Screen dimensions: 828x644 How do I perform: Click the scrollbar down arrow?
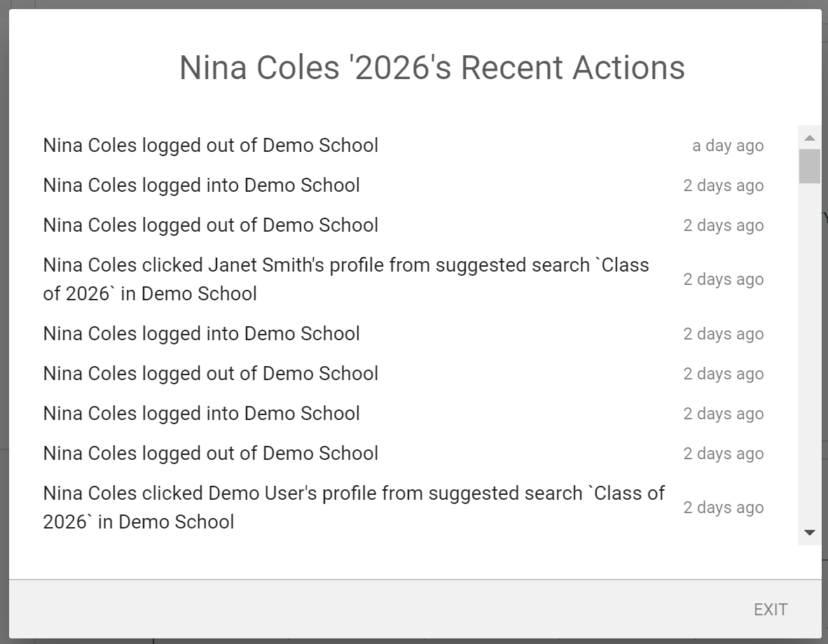(810, 533)
